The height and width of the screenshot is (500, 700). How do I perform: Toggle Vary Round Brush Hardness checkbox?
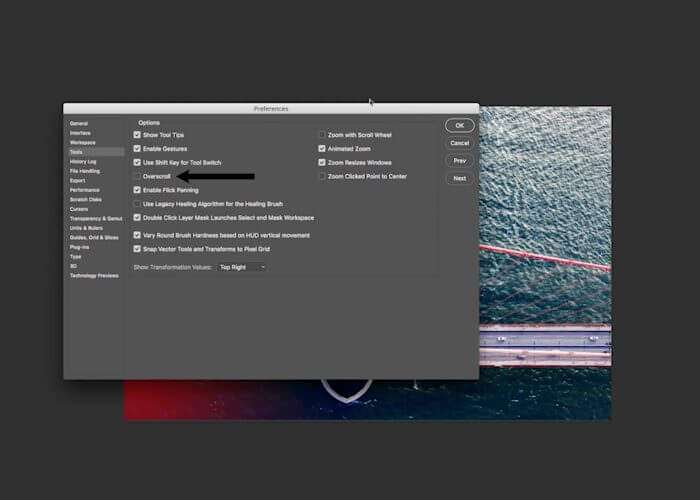[x=137, y=235]
